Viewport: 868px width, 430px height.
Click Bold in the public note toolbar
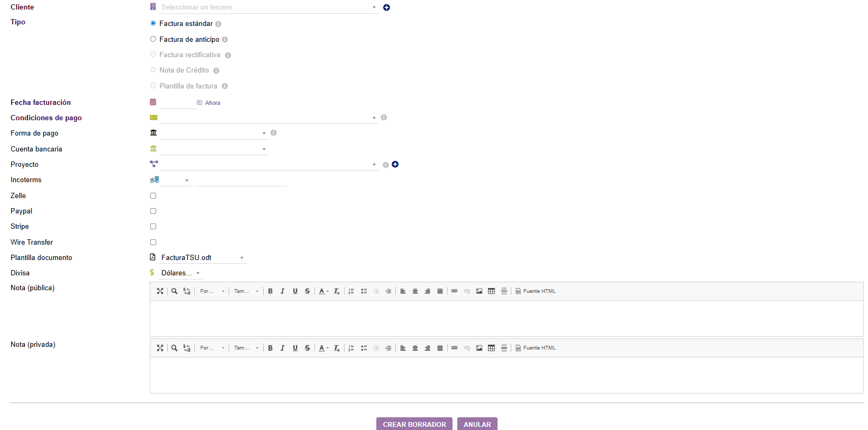point(270,291)
